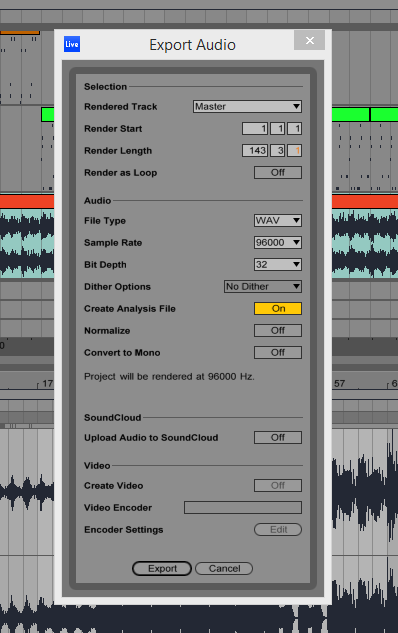Click the Export button

tap(162, 568)
